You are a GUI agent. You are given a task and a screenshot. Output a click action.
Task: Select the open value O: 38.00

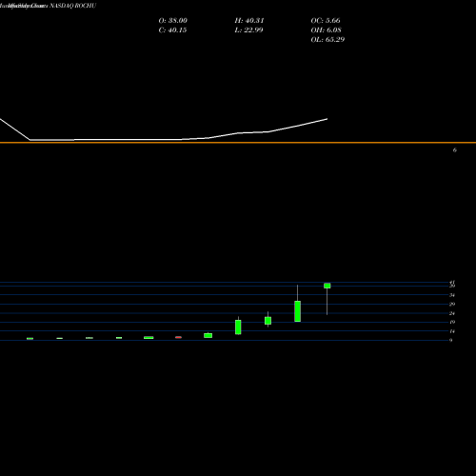[172, 21]
